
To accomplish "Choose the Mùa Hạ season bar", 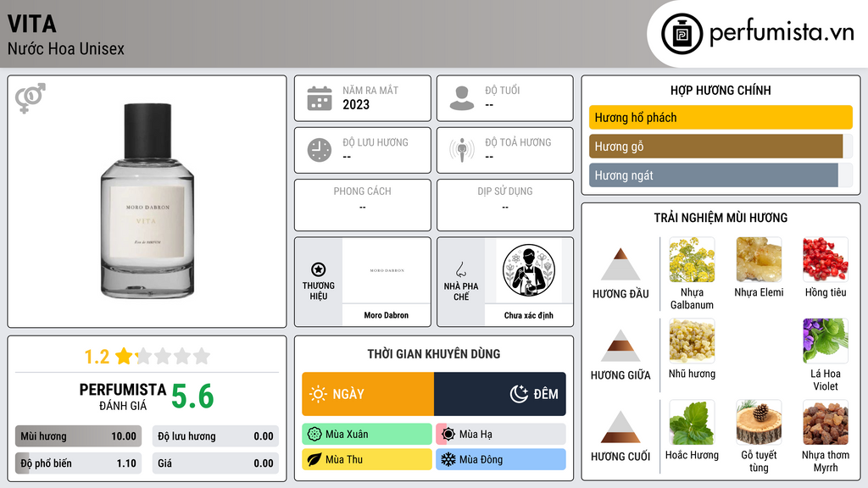I will pyautogui.click(x=501, y=435).
